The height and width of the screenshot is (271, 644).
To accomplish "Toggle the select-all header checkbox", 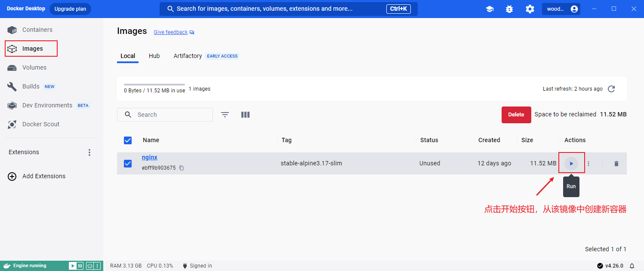I will pos(128,140).
